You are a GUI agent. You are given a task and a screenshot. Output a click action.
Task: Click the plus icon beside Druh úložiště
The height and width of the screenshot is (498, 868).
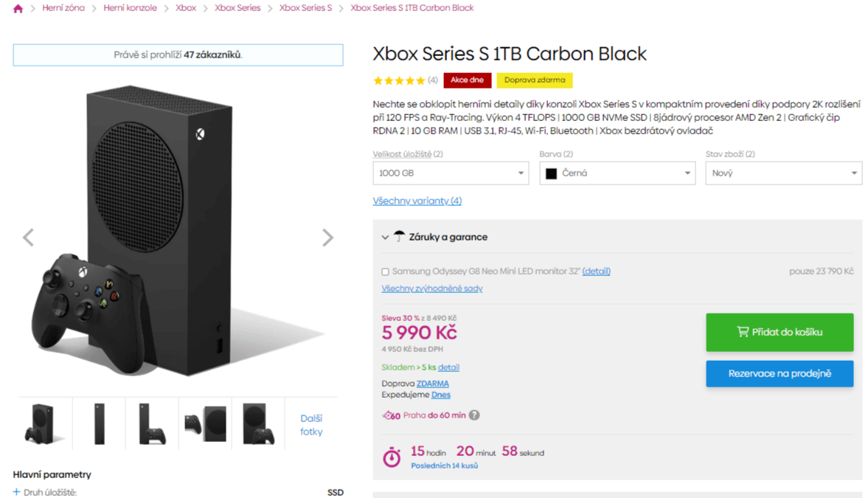pyautogui.click(x=17, y=492)
